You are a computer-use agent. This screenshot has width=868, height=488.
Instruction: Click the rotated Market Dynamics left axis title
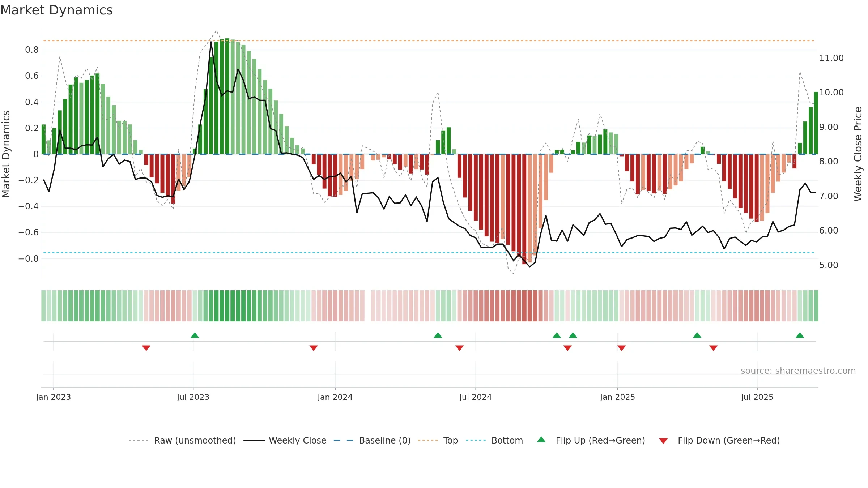[x=6, y=154]
